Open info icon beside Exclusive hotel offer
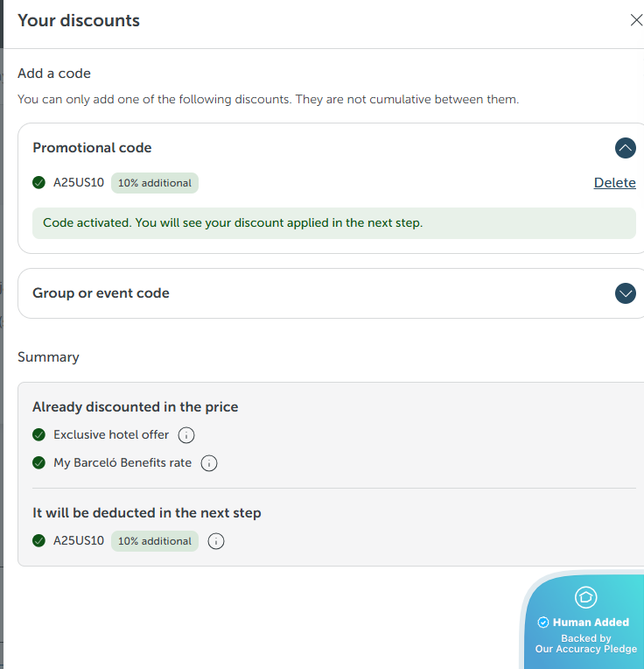This screenshot has height=669, width=644. coord(185,435)
